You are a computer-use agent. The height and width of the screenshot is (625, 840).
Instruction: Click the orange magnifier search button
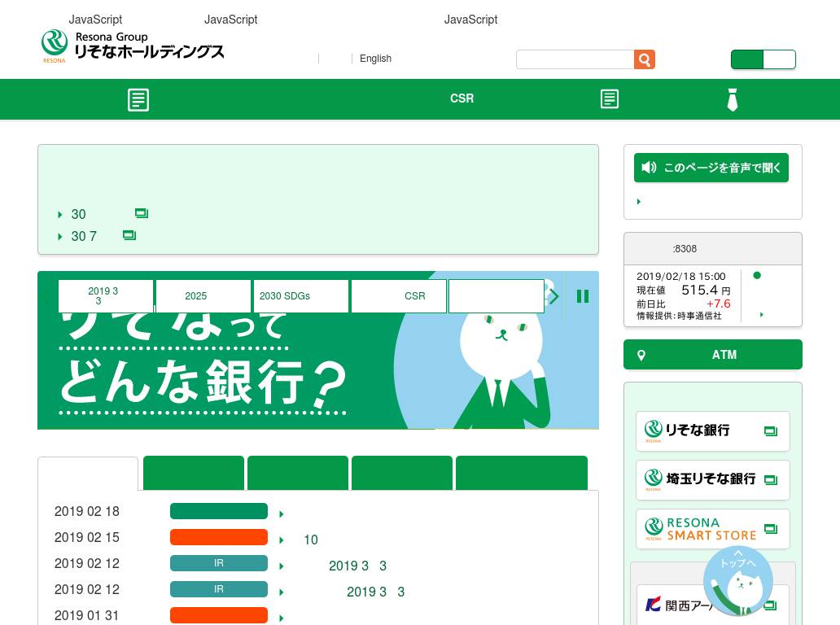click(645, 59)
